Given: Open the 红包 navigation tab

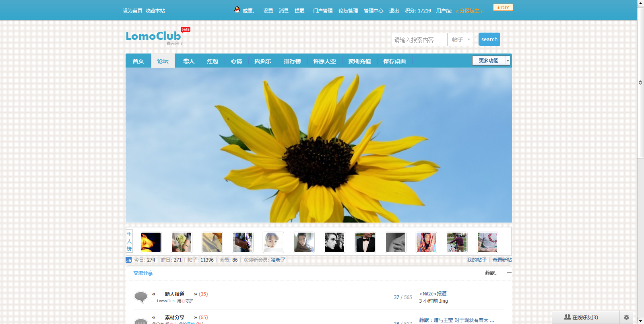Looking at the screenshot, I should (x=213, y=61).
